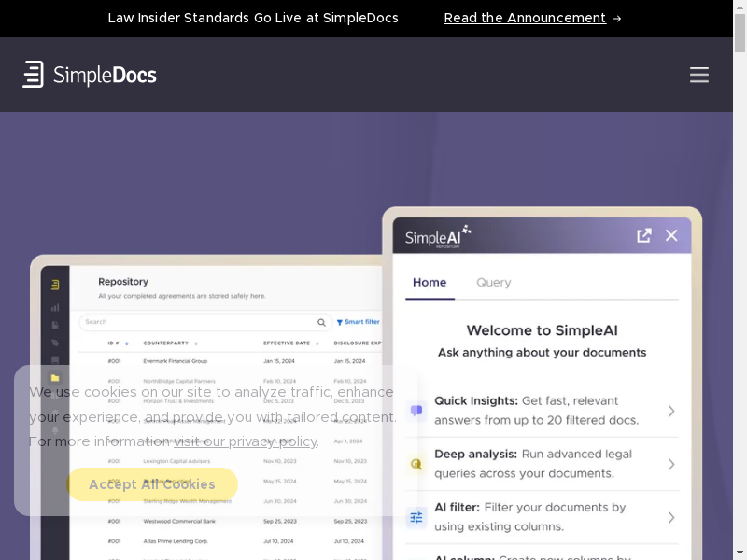Click the page's vertical scrollbar
The height and width of the screenshot is (560, 747).
[740, 280]
